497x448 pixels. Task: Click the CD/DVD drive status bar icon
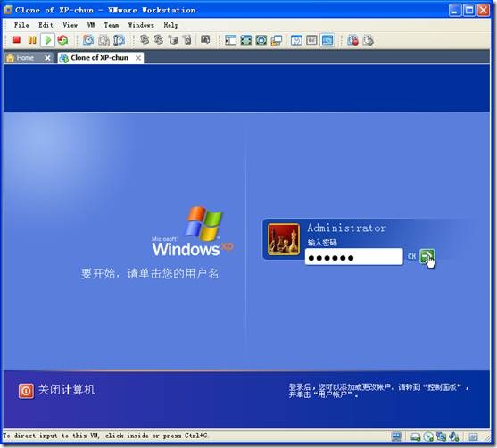pyautogui.click(x=428, y=437)
